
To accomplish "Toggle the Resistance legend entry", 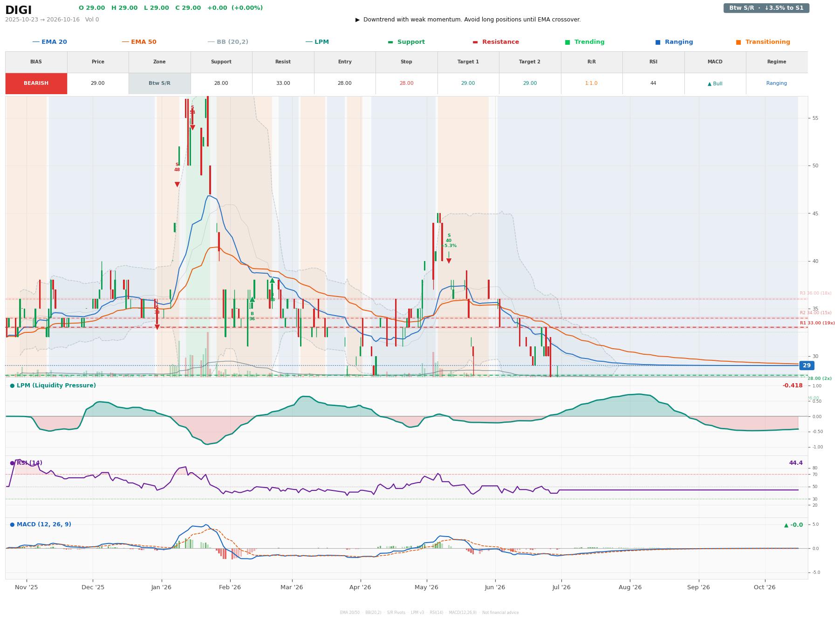I will (x=496, y=42).
